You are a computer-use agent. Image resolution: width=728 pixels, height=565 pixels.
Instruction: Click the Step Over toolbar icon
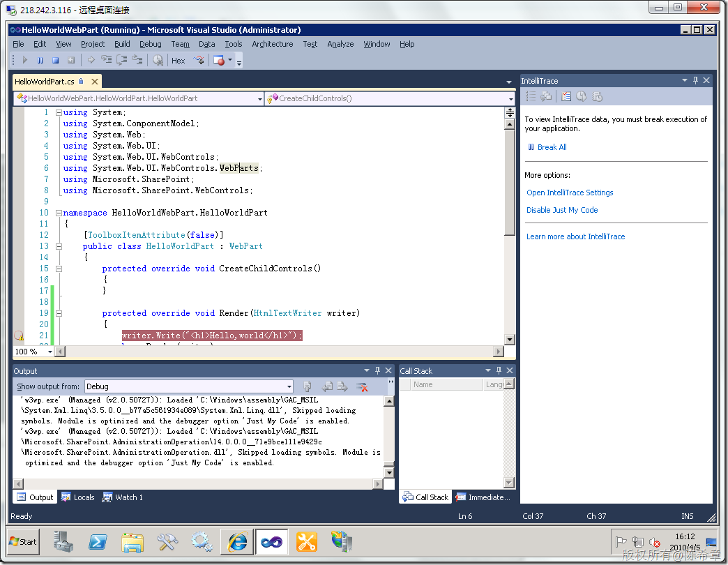click(x=121, y=60)
